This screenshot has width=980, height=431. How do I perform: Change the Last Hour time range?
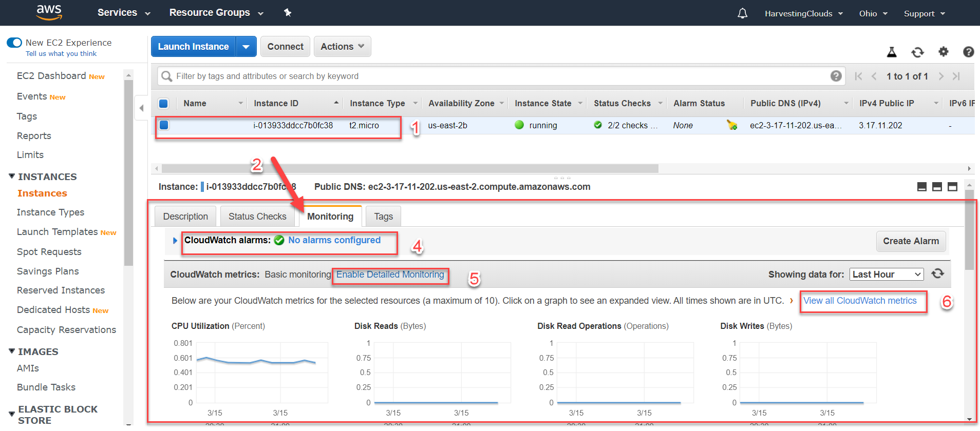coord(887,275)
